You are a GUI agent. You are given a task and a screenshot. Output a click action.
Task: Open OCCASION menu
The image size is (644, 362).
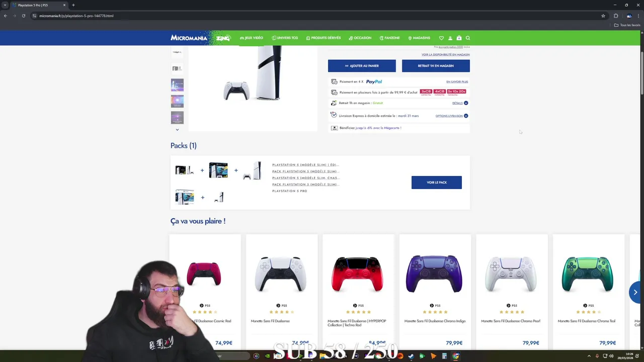click(x=360, y=38)
